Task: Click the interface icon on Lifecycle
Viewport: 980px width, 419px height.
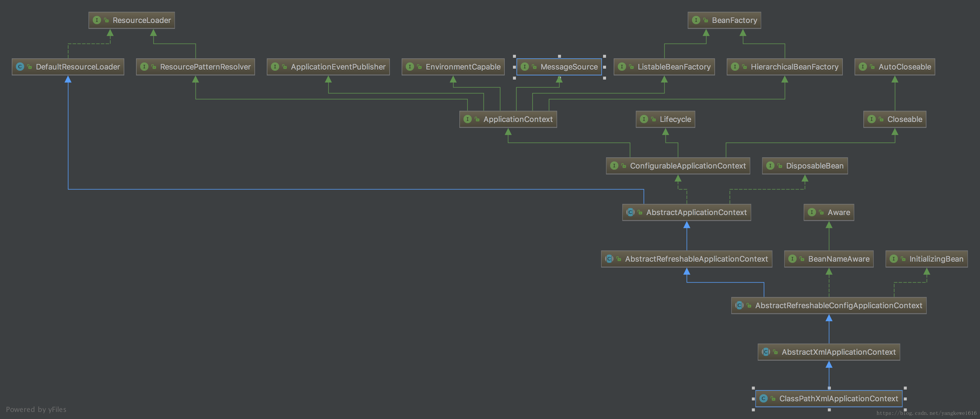Action: [644, 119]
